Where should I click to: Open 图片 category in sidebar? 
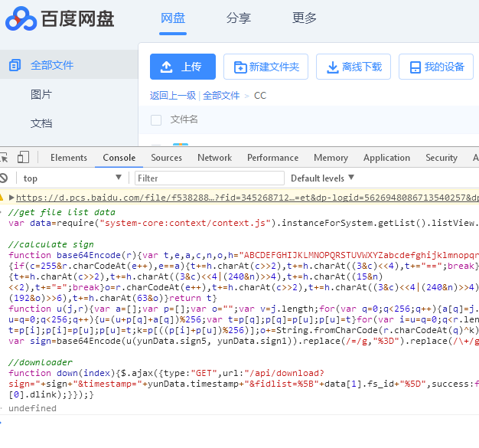(x=41, y=94)
